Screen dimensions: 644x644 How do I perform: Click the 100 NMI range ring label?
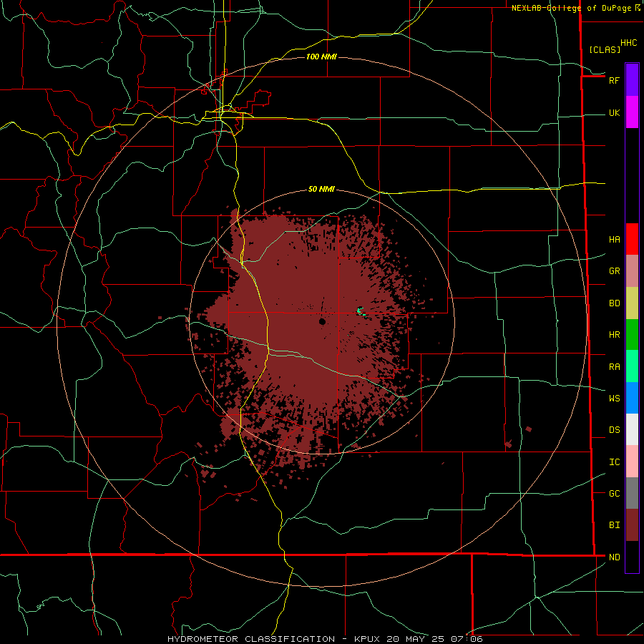321,57
